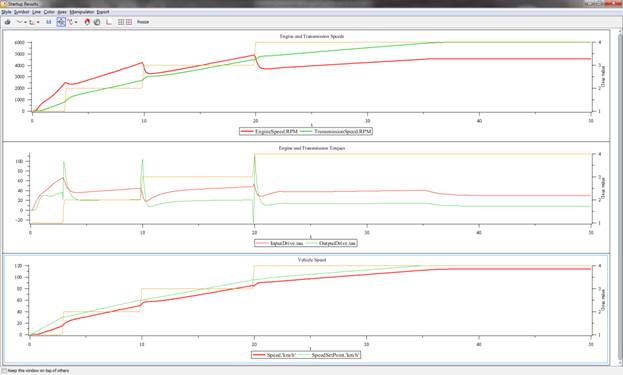
Task: Open the Manipulator menu
Action: coord(82,12)
